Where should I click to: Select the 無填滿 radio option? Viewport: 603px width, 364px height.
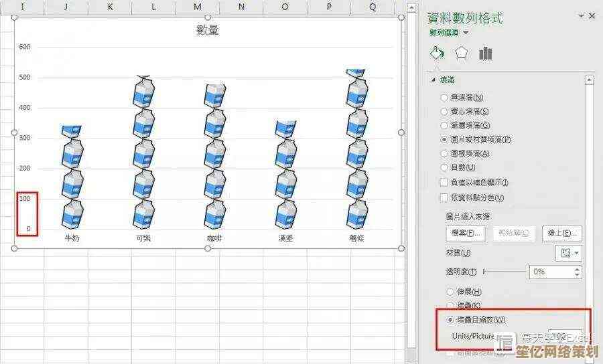point(444,98)
